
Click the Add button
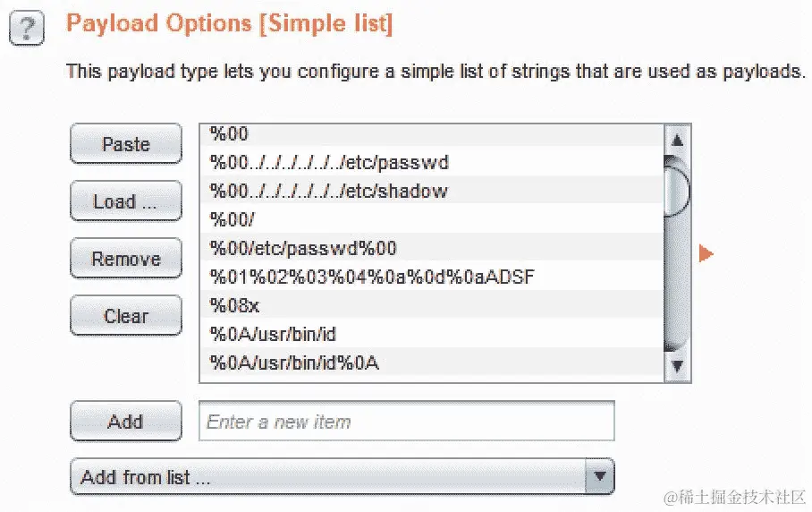125,422
